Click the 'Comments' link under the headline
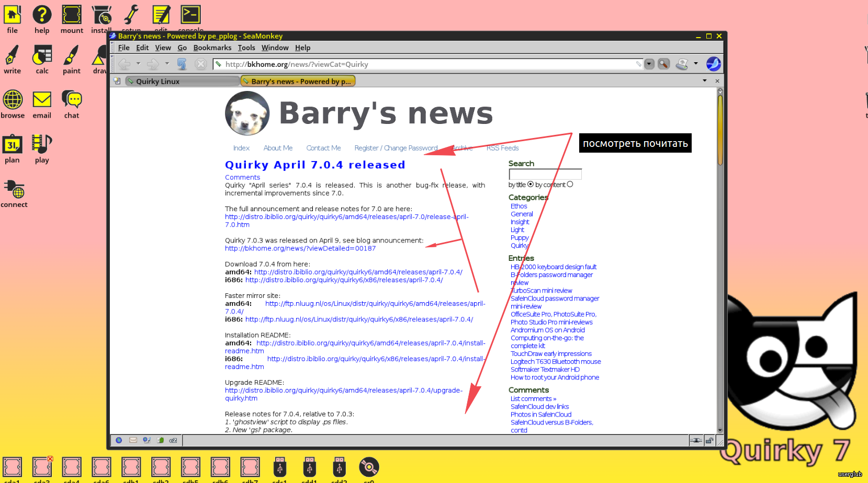The height and width of the screenshot is (483, 868). coord(242,177)
